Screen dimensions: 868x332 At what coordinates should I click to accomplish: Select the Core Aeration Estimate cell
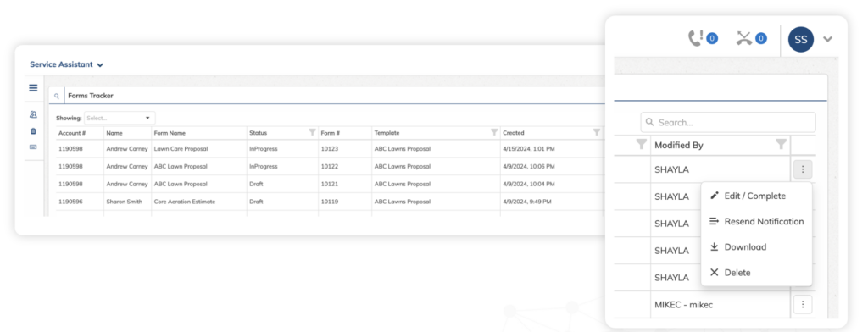(184, 202)
